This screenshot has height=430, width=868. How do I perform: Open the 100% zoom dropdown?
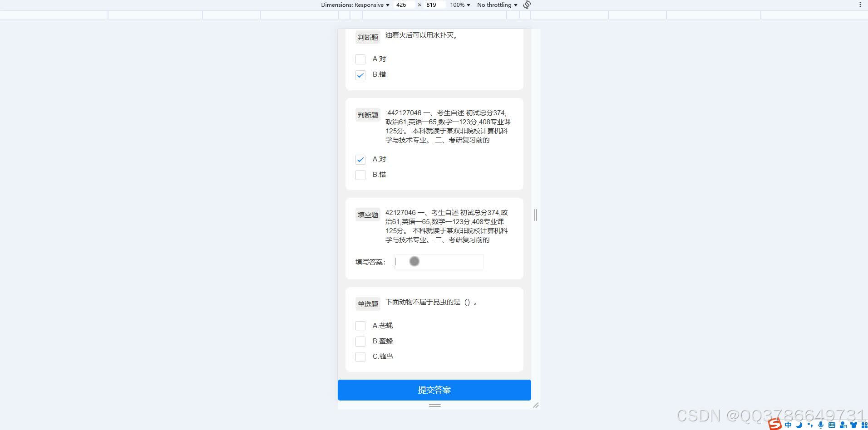[459, 5]
